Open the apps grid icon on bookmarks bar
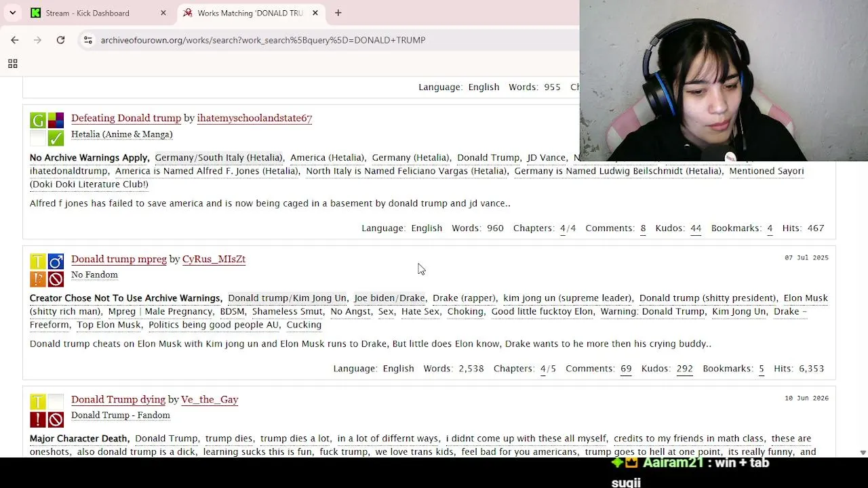Viewport: 868px width, 488px height. coord(12,64)
